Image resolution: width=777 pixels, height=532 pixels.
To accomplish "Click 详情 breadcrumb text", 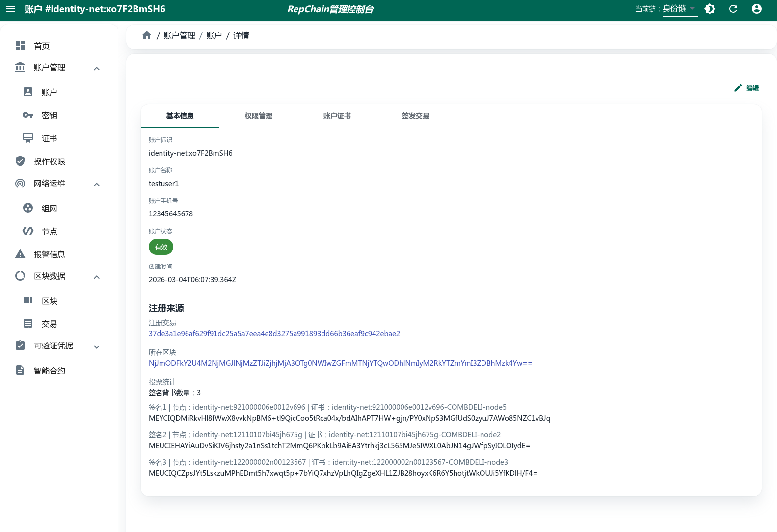I will [x=241, y=36].
